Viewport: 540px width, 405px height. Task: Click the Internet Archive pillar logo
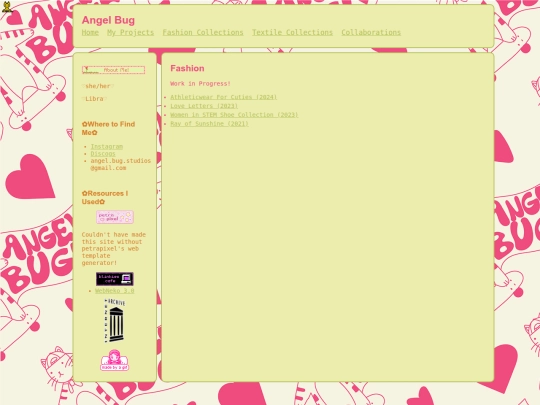click(x=115, y=321)
